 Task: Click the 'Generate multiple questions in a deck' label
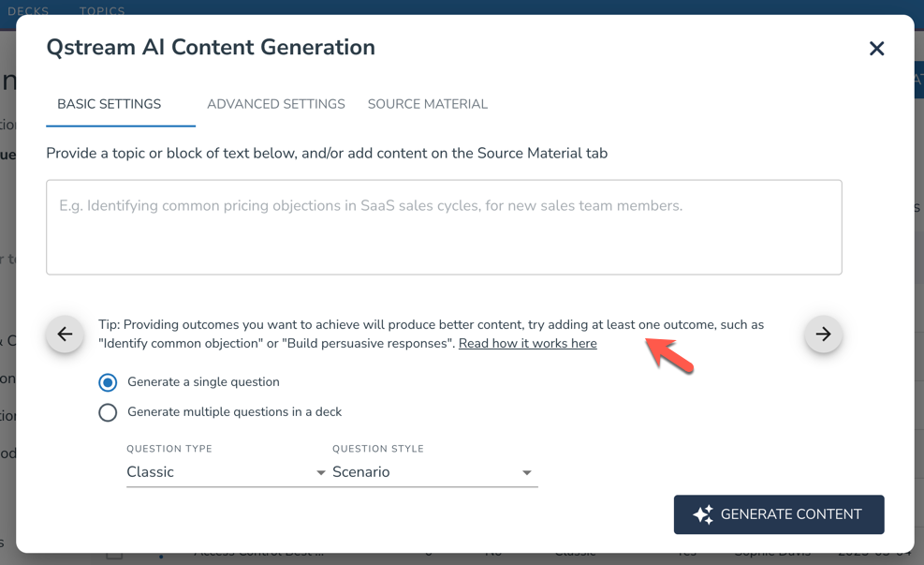tap(234, 412)
